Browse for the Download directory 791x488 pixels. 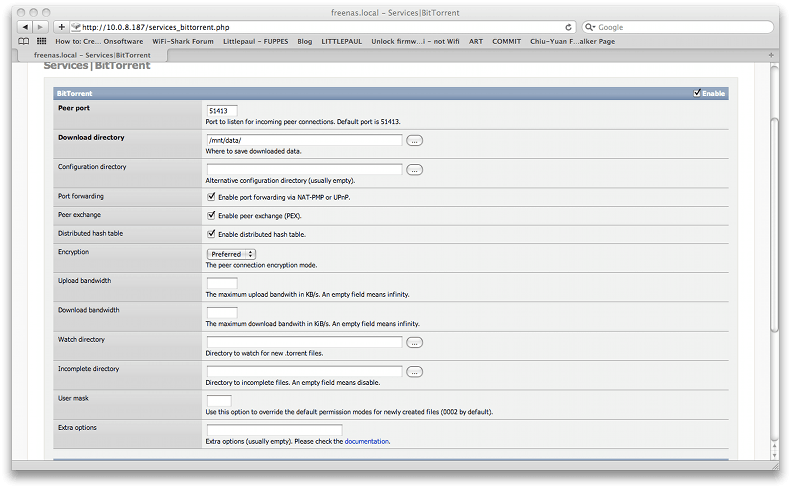pos(414,141)
